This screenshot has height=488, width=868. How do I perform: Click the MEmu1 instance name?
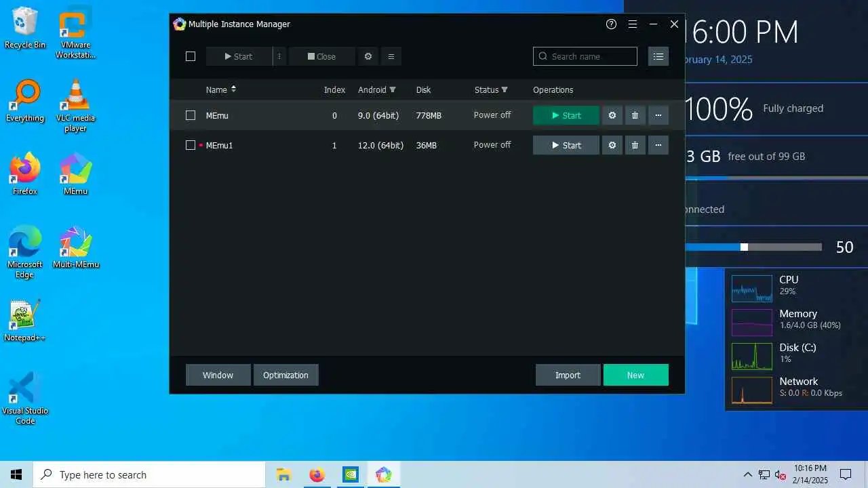click(219, 145)
